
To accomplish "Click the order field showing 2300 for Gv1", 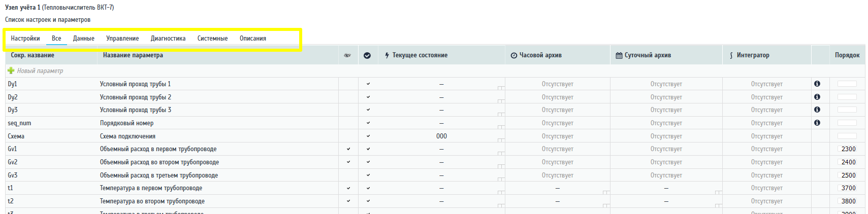I will 847,149.
